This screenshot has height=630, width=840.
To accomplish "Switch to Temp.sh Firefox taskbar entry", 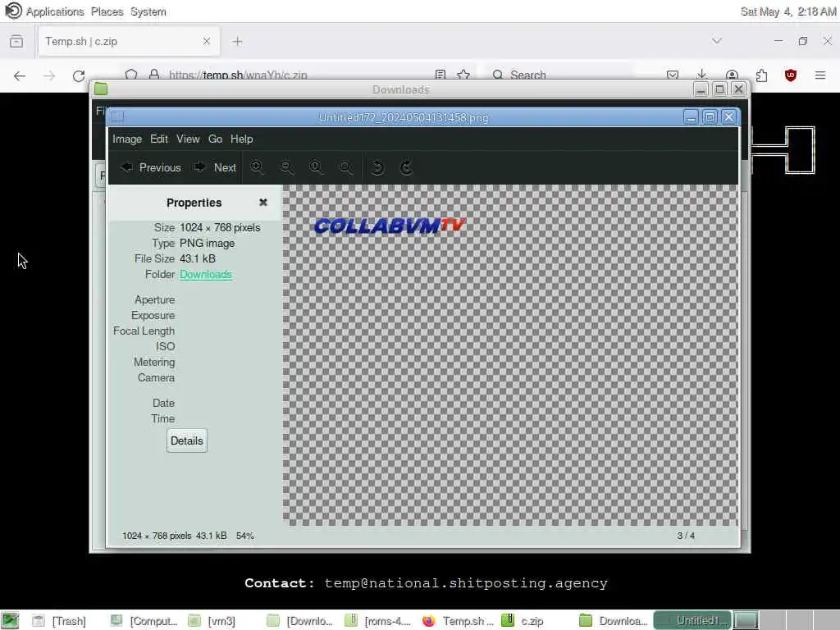I will (458, 620).
